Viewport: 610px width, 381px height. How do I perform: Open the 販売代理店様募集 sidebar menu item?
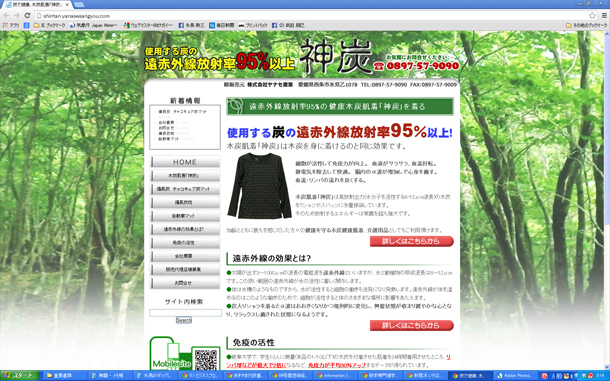pos(185,269)
